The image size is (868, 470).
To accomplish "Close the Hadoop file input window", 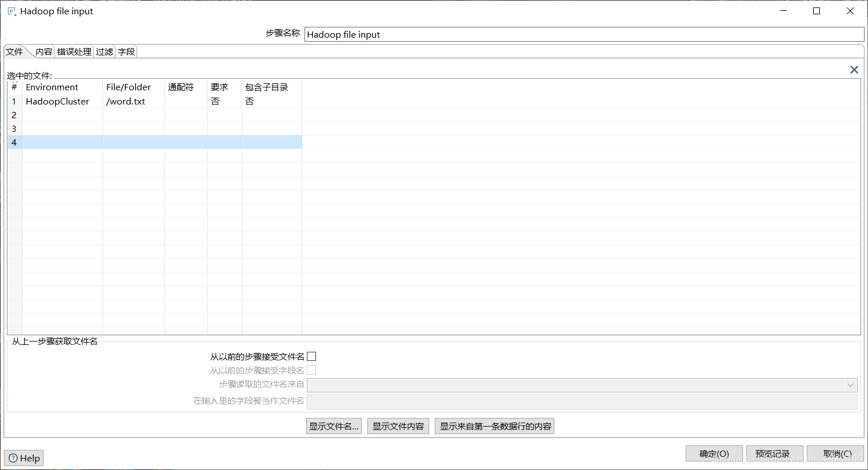I will click(850, 11).
